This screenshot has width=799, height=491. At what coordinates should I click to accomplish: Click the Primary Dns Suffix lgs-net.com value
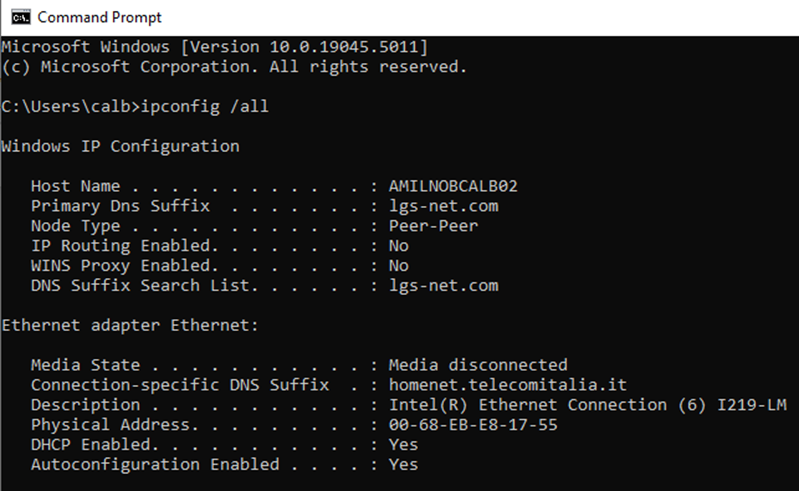tap(443, 206)
